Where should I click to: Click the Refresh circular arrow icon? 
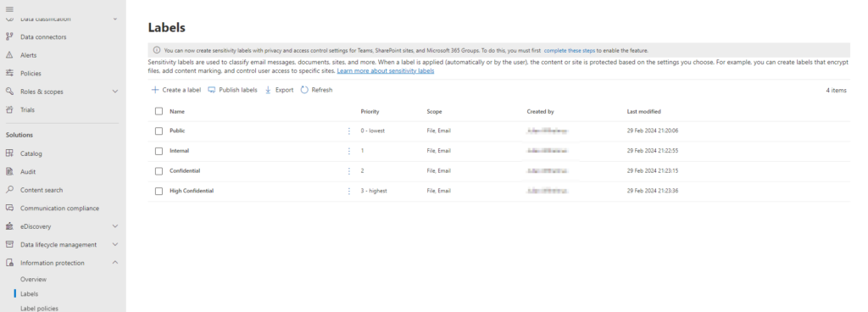pyautogui.click(x=304, y=90)
